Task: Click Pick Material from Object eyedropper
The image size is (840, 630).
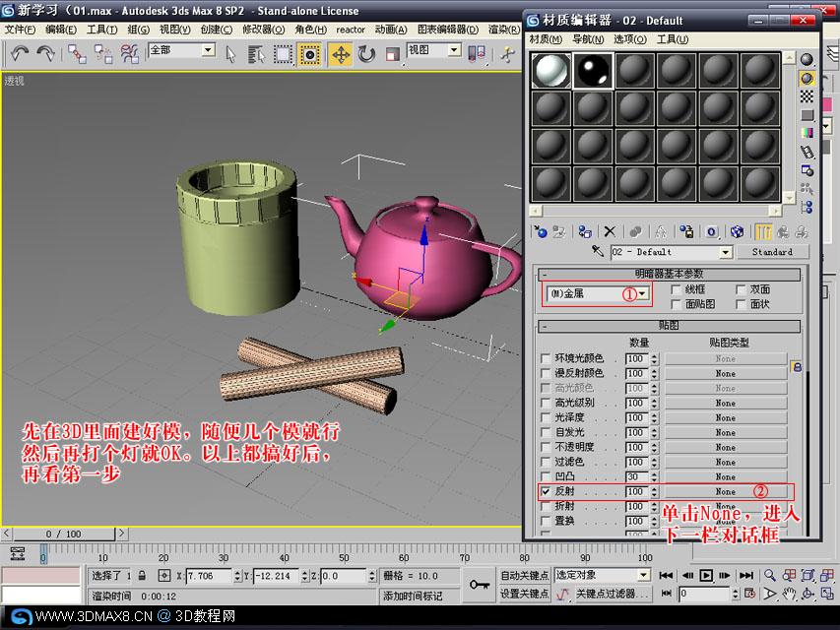Action: coord(598,251)
